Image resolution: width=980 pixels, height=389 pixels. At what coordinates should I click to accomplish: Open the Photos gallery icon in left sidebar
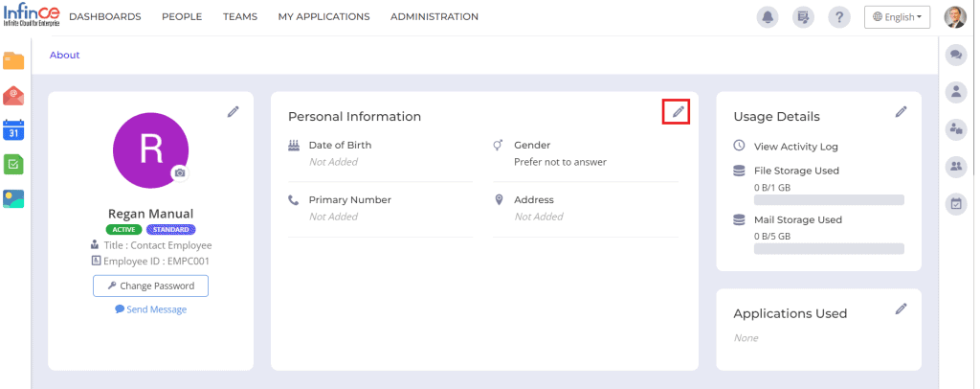click(x=13, y=199)
